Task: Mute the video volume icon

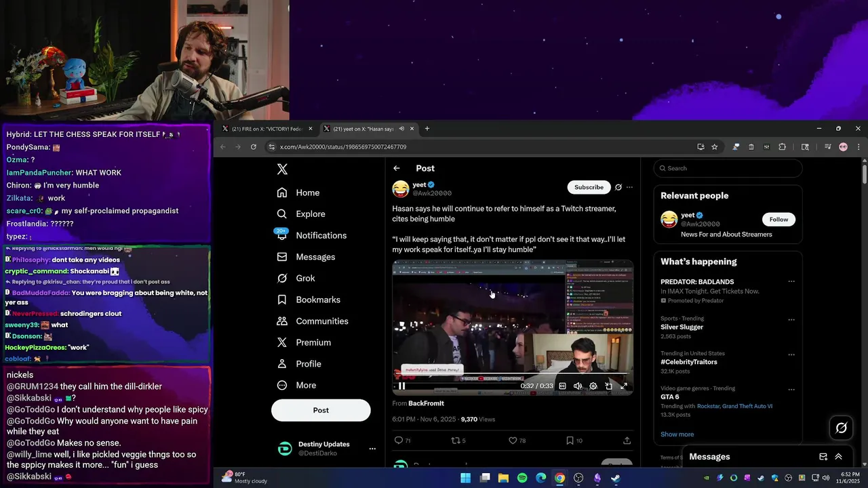Action: point(578,386)
